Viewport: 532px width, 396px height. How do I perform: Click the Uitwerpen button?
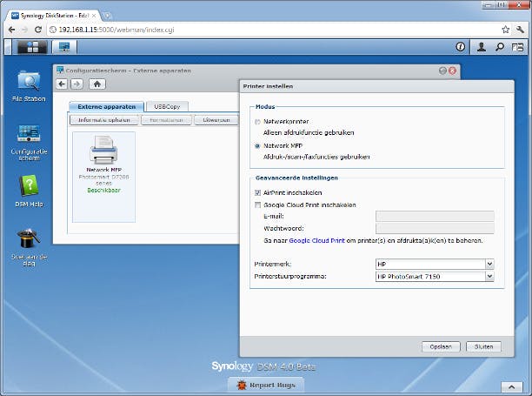pyautogui.click(x=216, y=120)
